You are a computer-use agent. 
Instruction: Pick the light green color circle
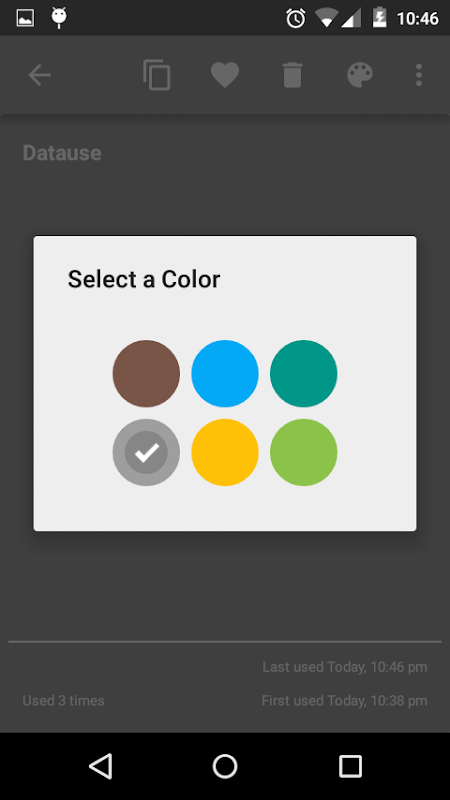pos(304,453)
